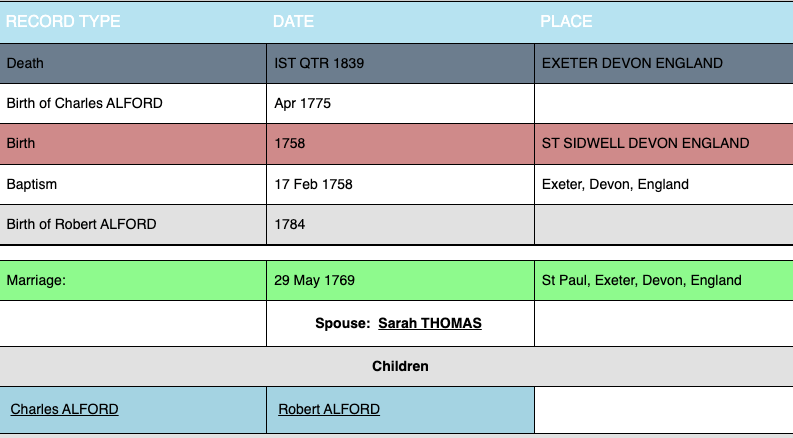Screen dimensions: 793x438
Task: Select the ST SIDWELL DEVON ENGLAND cell
Action: [645, 143]
